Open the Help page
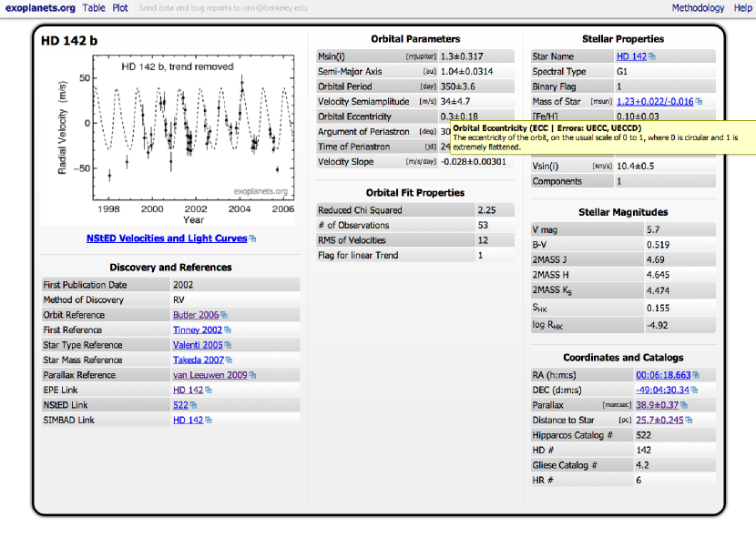The height and width of the screenshot is (538, 756). tap(742, 8)
